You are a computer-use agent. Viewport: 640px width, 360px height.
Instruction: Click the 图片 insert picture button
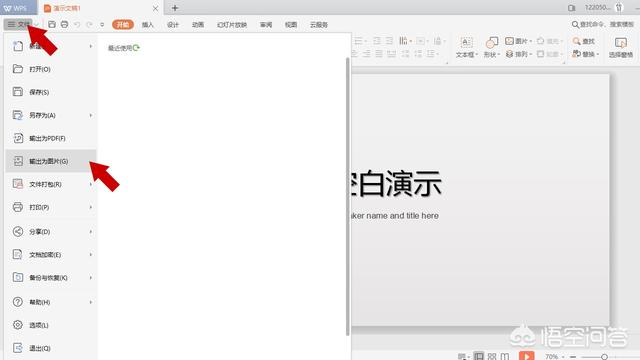point(518,41)
